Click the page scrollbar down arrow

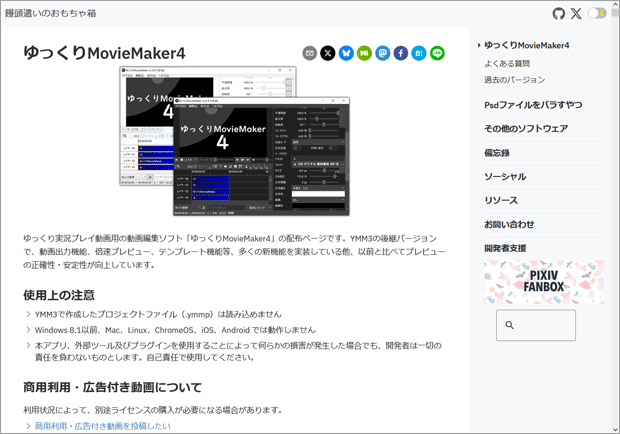click(x=615, y=429)
